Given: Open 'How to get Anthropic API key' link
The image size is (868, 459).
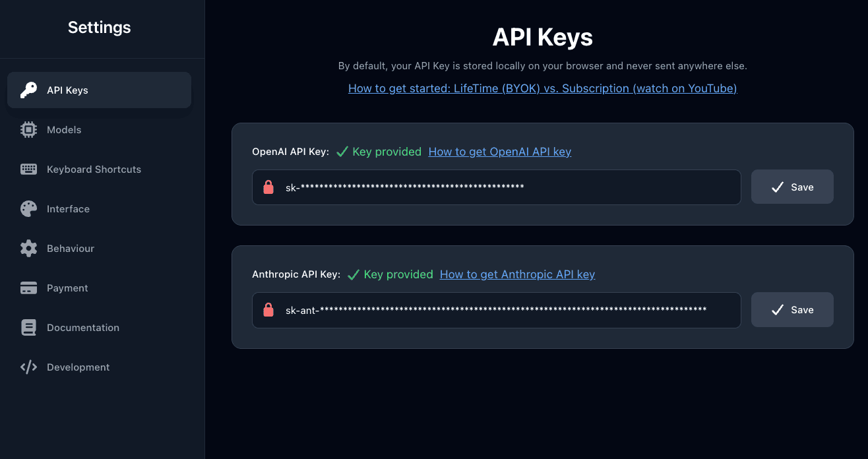Looking at the screenshot, I should click(x=517, y=274).
